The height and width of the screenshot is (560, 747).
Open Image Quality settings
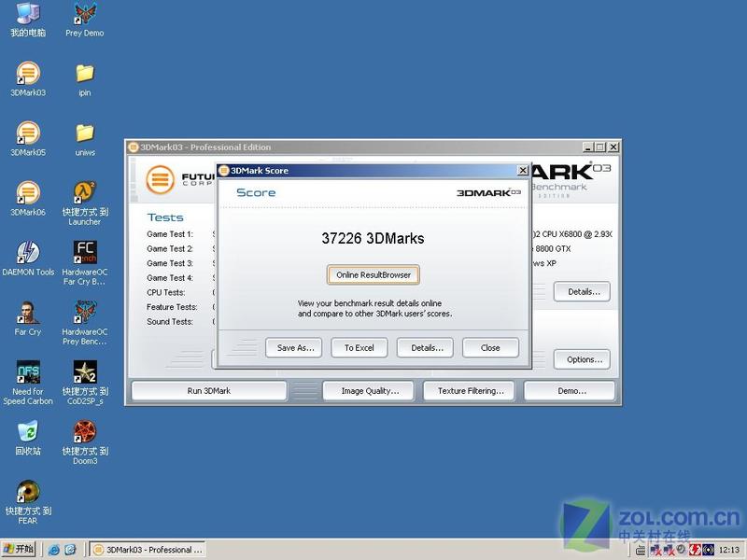click(x=370, y=391)
